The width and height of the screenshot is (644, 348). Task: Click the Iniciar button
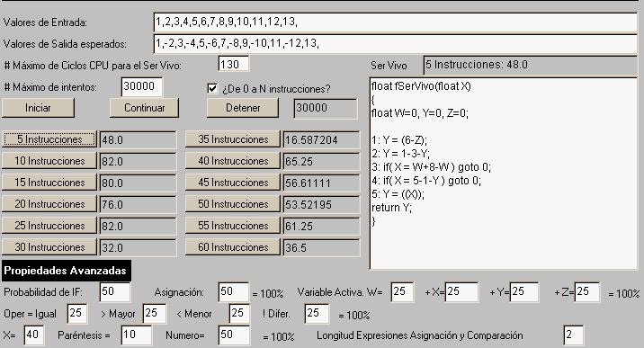click(x=38, y=108)
